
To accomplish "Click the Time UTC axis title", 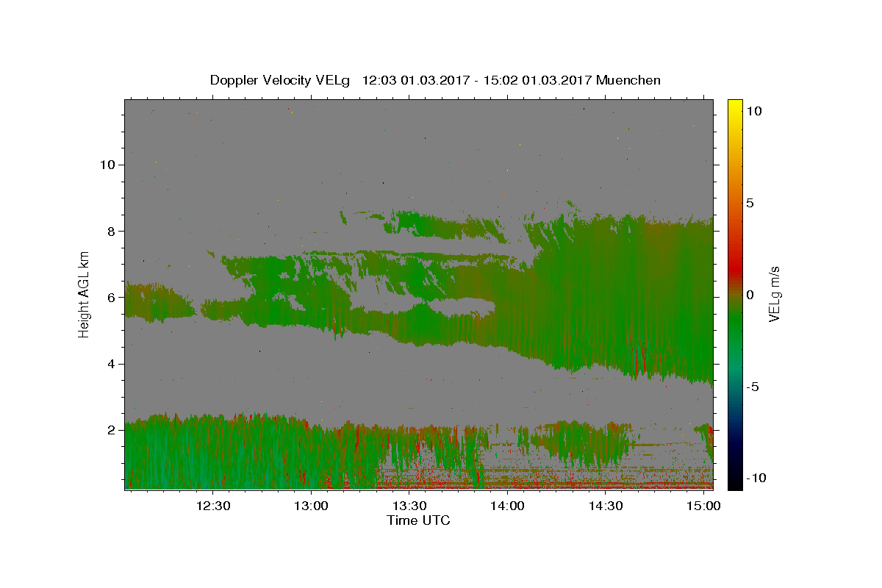I will (418, 520).
